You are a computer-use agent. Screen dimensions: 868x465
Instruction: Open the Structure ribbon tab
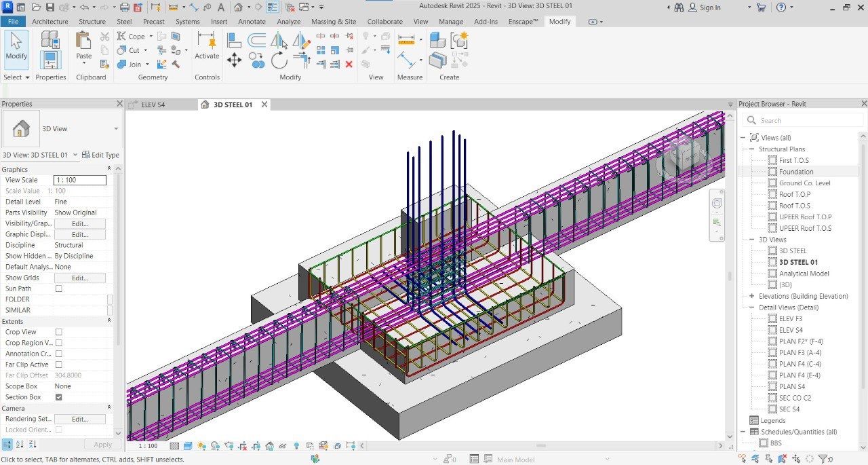coord(92,22)
